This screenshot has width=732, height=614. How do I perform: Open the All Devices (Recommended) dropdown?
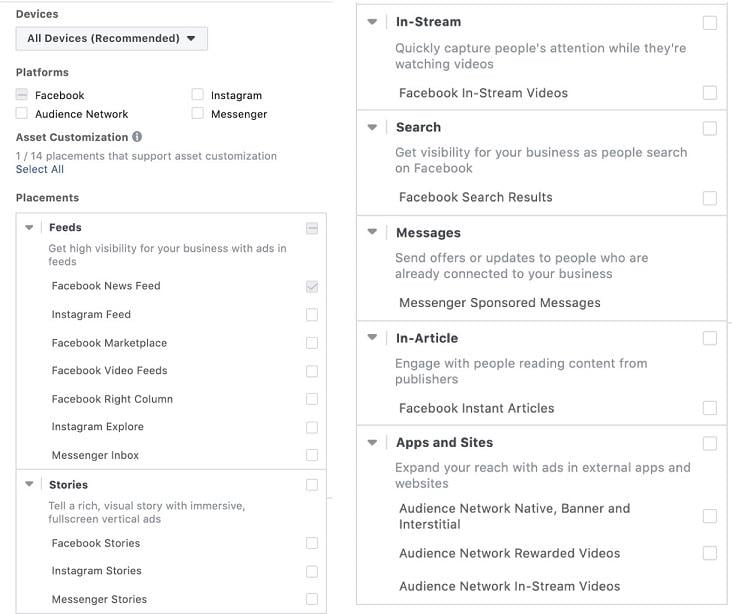tap(112, 38)
